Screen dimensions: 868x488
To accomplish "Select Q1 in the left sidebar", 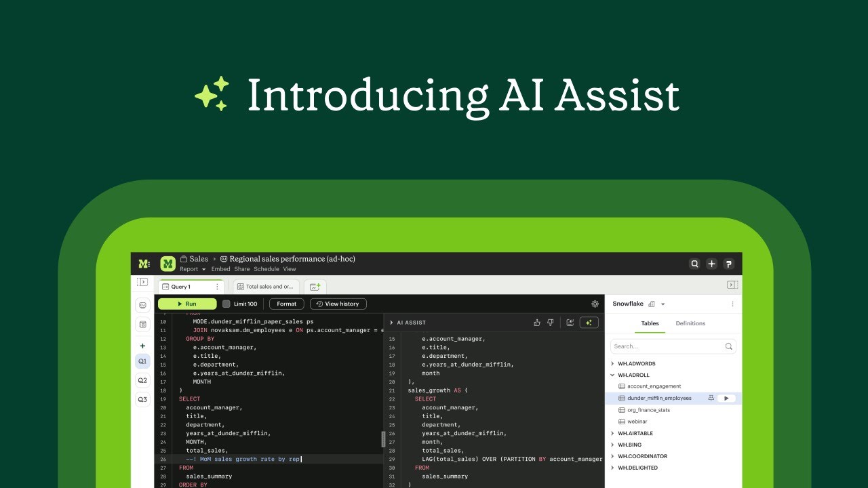I will [142, 362].
